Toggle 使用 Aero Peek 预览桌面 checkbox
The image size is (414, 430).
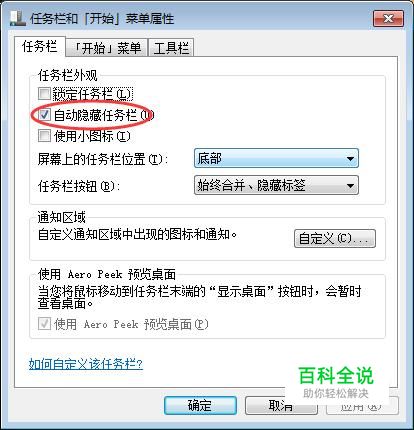pyautogui.click(x=44, y=324)
